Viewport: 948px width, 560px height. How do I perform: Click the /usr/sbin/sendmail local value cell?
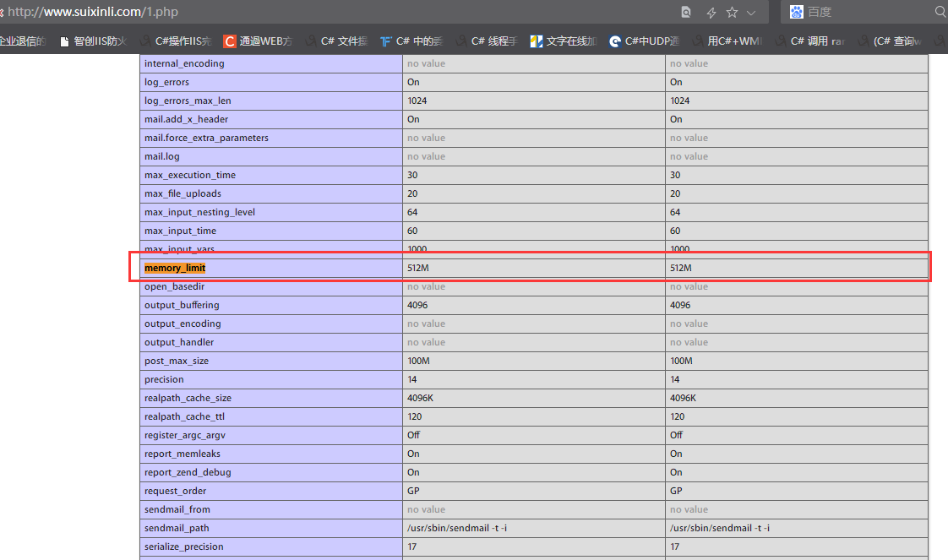[x=456, y=528]
